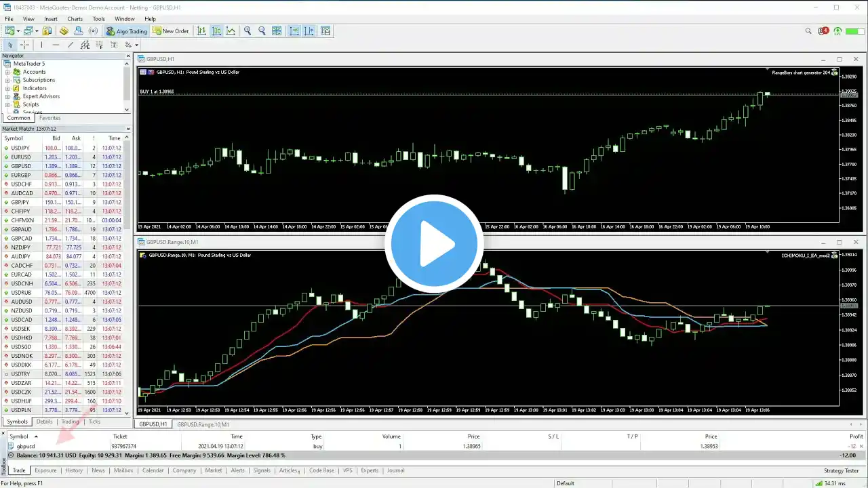Switch chart to candlesticks mode

(x=216, y=31)
